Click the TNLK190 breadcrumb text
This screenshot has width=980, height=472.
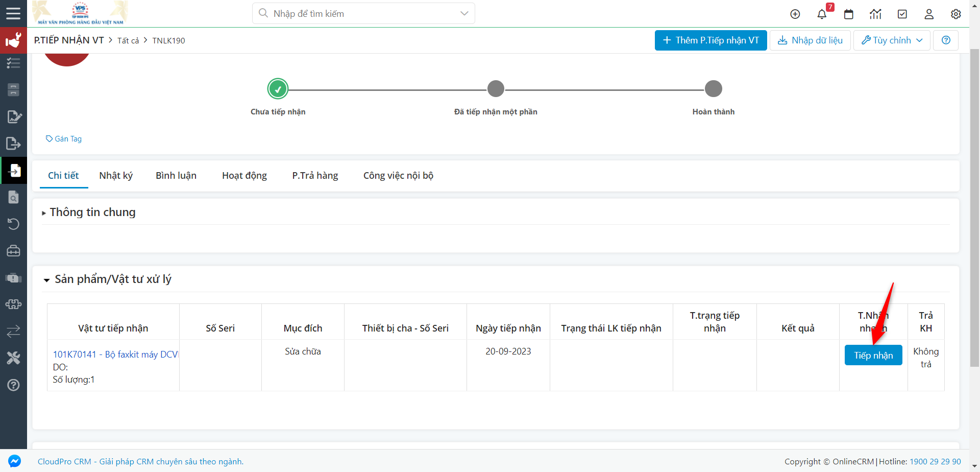[168, 41]
